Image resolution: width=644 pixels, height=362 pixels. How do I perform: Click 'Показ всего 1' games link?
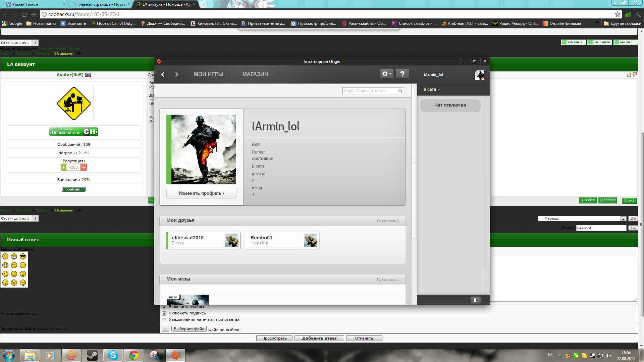point(388,280)
